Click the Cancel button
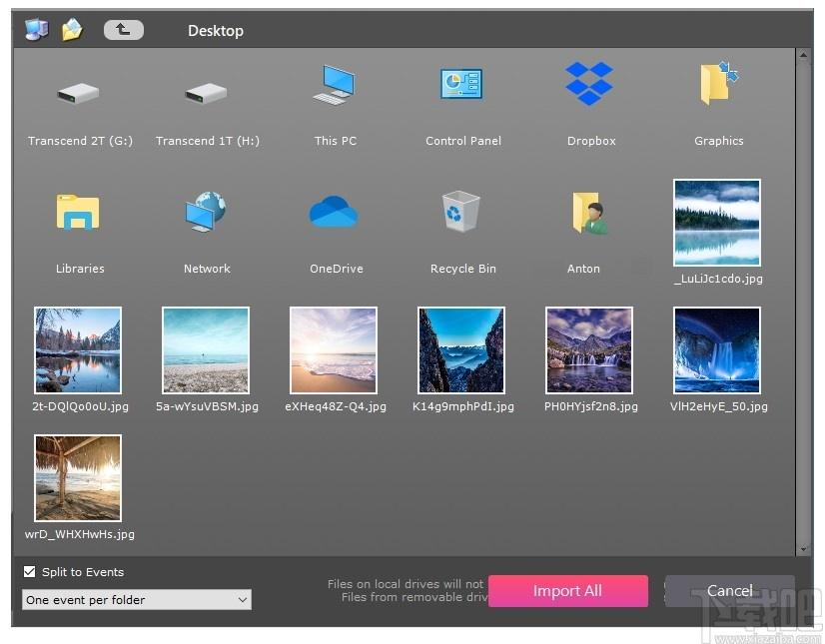 pos(729,591)
